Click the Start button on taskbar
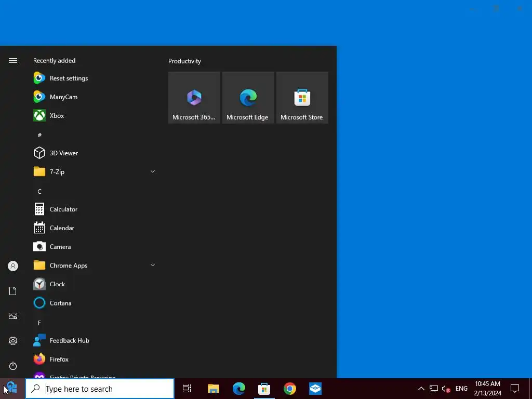The image size is (532, 399). [x=12, y=389]
